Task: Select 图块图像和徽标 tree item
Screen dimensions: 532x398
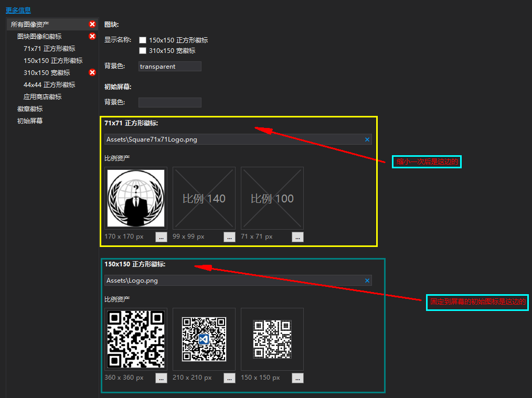Action: point(39,37)
